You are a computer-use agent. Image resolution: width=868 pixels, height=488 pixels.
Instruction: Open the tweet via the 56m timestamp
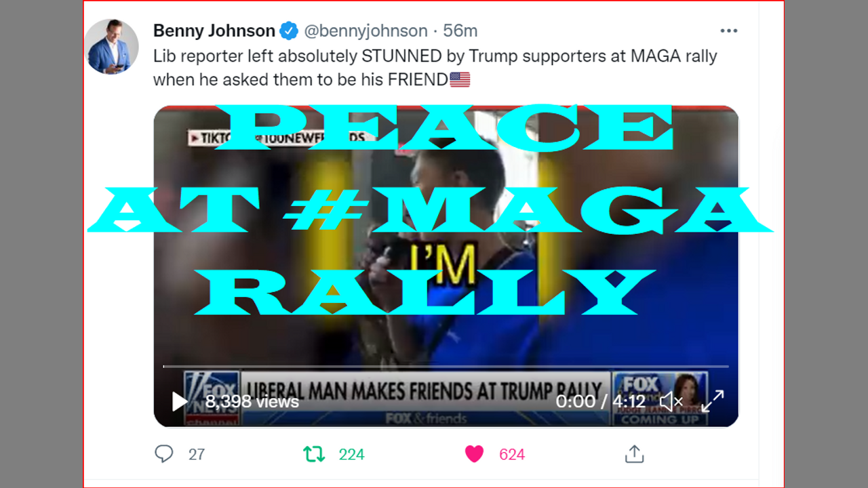[460, 30]
